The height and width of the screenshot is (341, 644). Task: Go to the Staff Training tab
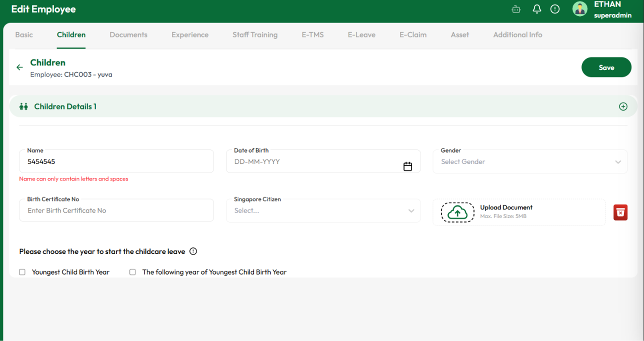(255, 35)
